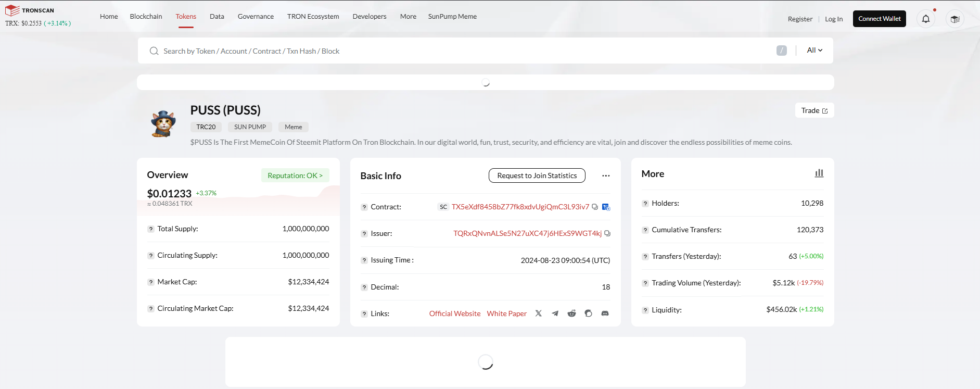Click the search magnifier icon
The image size is (980, 389).
click(x=154, y=51)
